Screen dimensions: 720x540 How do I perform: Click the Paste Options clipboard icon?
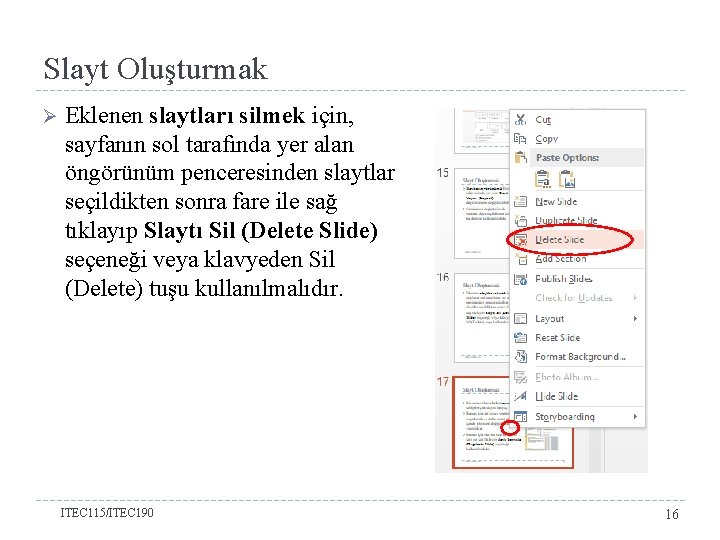click(520, 158)
